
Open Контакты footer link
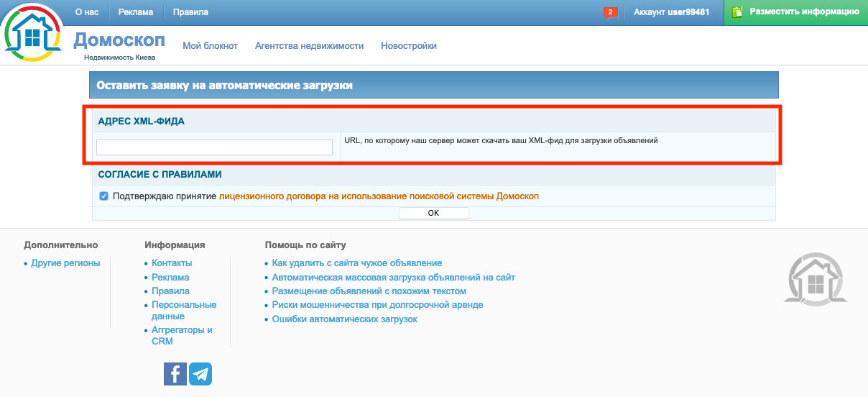(172, 263)
